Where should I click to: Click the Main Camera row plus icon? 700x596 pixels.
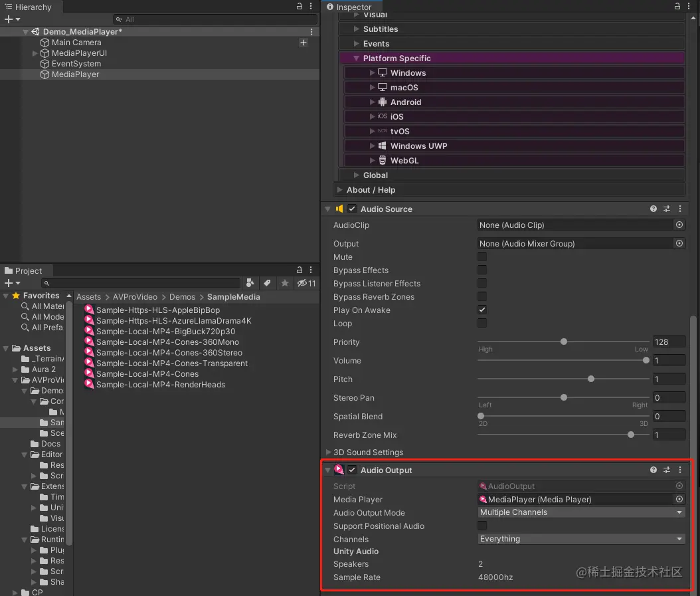303,43
